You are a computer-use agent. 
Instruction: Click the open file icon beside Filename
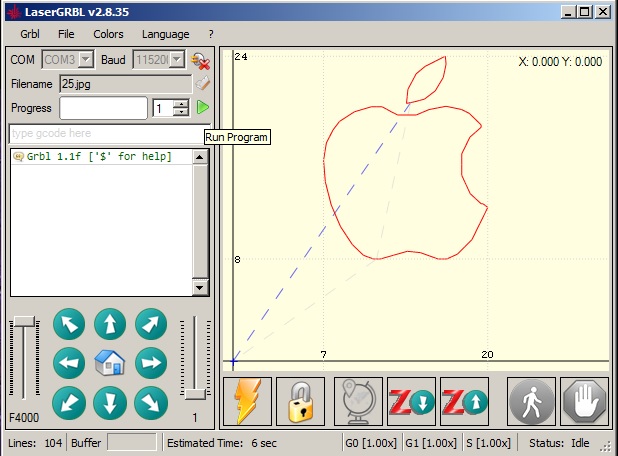pos(202,84)
